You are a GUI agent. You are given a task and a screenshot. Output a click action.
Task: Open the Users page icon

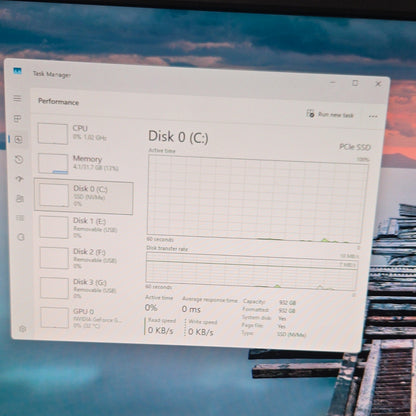click(x=20, y=199)
